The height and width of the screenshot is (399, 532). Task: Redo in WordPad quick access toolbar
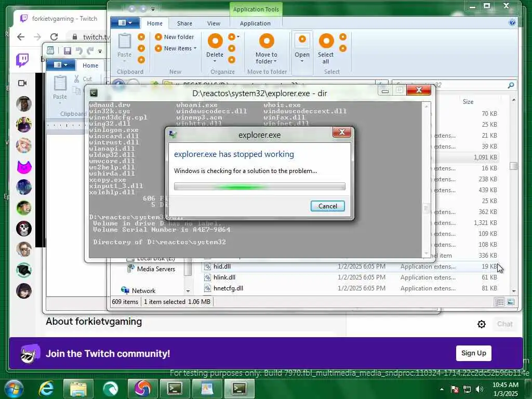[x=90, y=51]
